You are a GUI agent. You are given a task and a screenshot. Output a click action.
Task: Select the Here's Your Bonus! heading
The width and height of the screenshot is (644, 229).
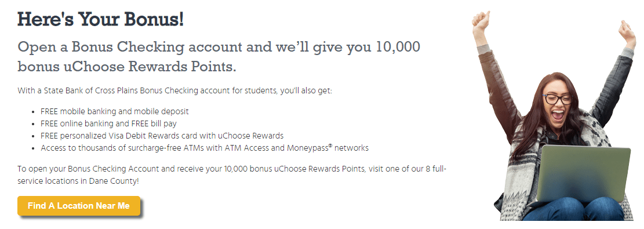[101, 20]
